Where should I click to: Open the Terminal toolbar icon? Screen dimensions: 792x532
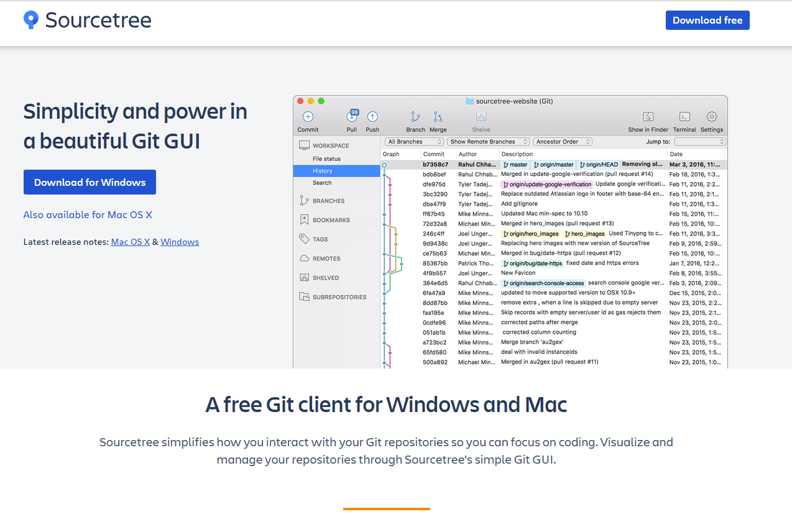click(684, 116)
